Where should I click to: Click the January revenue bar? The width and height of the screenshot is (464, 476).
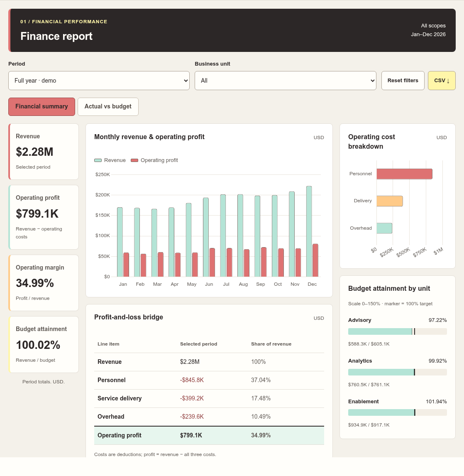click(x=120, y=242)
